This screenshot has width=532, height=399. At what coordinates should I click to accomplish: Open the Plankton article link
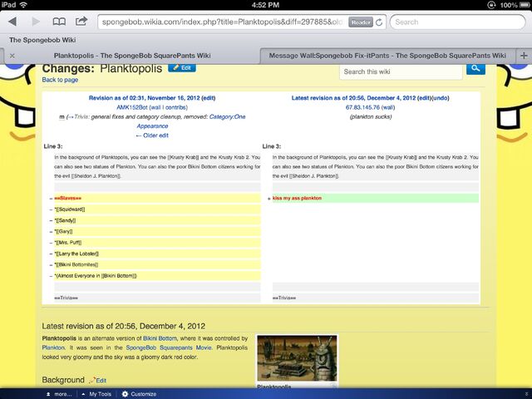pyautogui.click(x=53, y=347)
